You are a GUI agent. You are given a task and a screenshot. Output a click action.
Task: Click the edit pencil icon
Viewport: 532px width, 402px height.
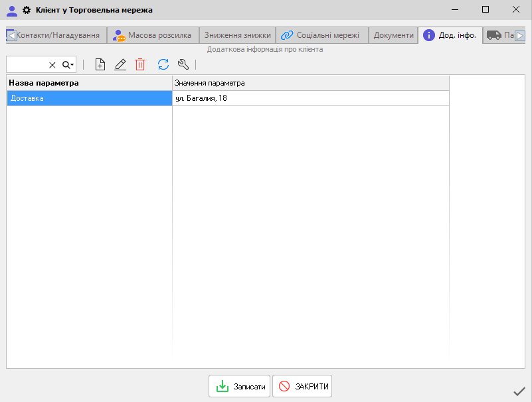pyautogui.click(x=120, y=64)
